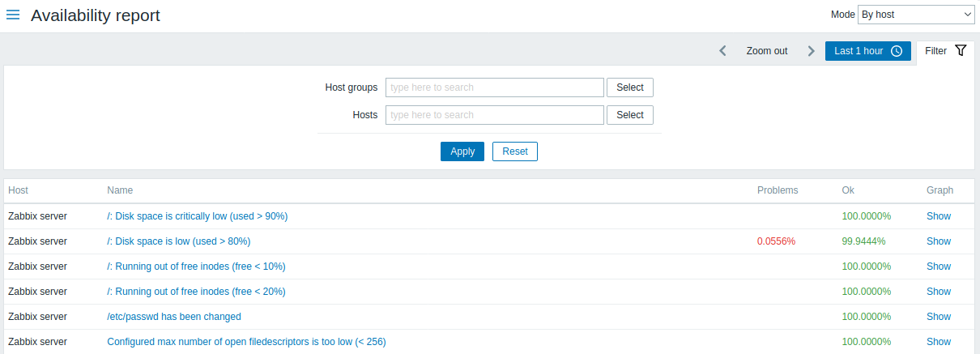The width and height of the screenshot is (980, 354).
Task: Click Zoom out
Action: click(x=766, y=51)
